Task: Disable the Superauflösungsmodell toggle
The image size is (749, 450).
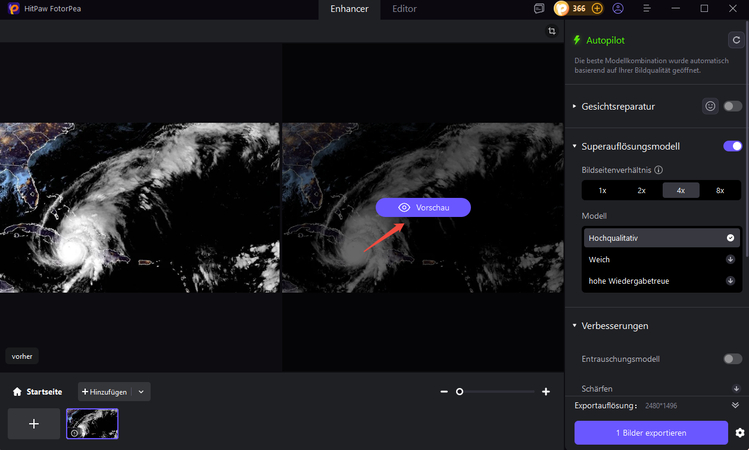Action: tap(733, 146)
